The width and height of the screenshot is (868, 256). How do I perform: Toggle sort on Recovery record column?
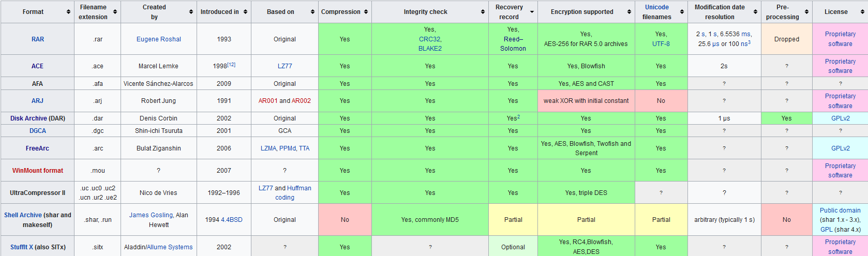[x=532, y=12]
